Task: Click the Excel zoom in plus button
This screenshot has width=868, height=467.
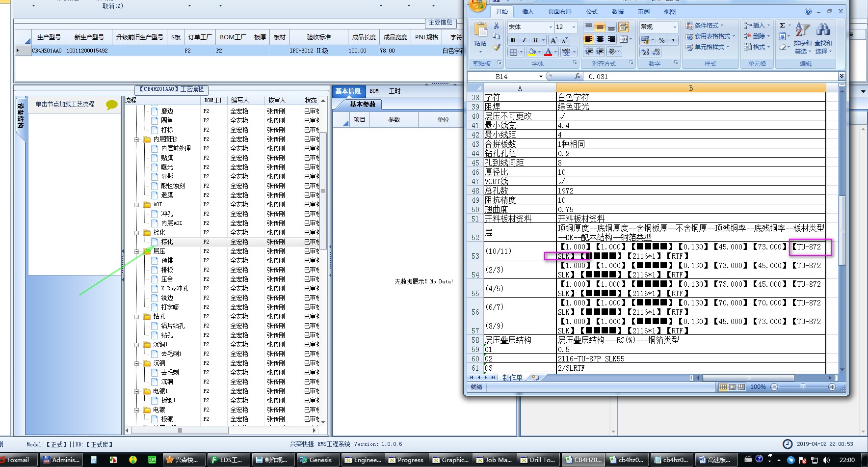Action: 832,387
